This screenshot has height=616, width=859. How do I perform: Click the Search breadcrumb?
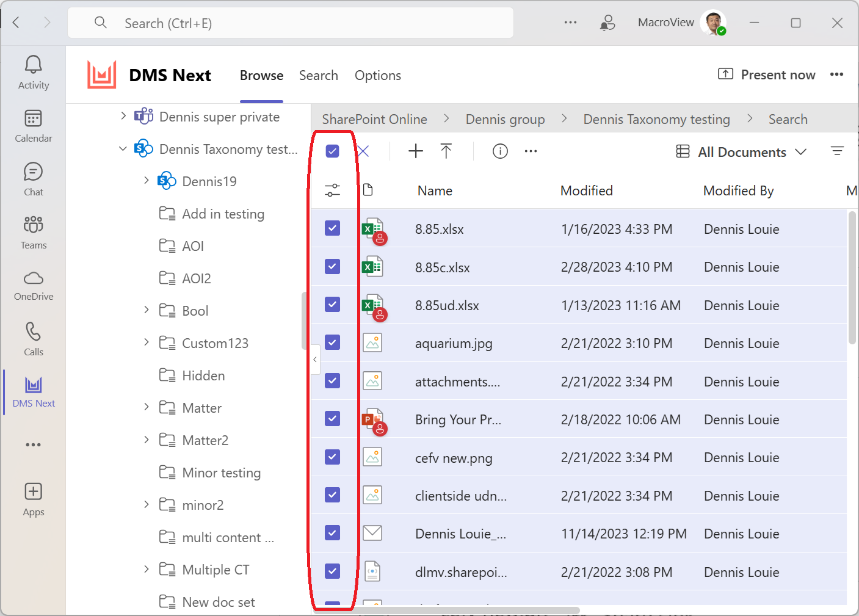click(788, 119)
